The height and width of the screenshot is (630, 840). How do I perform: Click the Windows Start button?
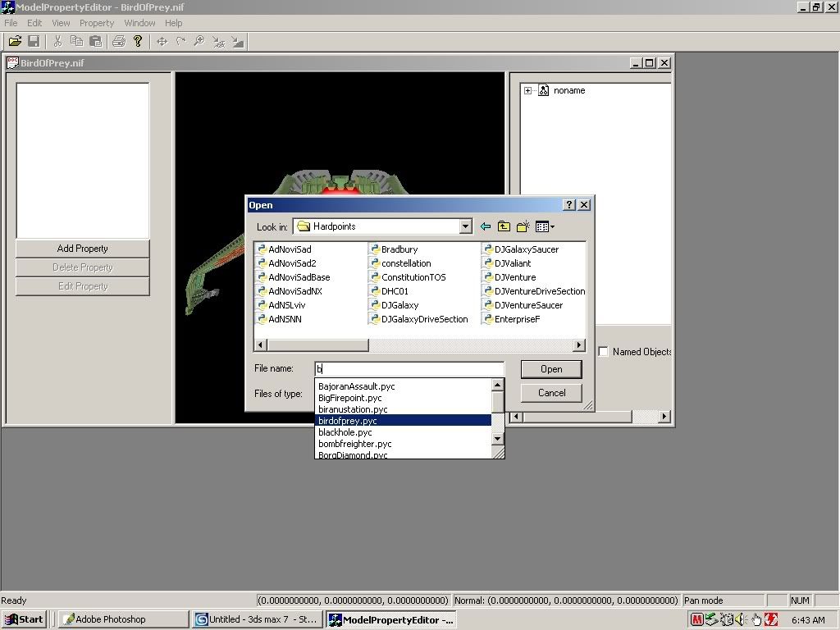point(25,619)
